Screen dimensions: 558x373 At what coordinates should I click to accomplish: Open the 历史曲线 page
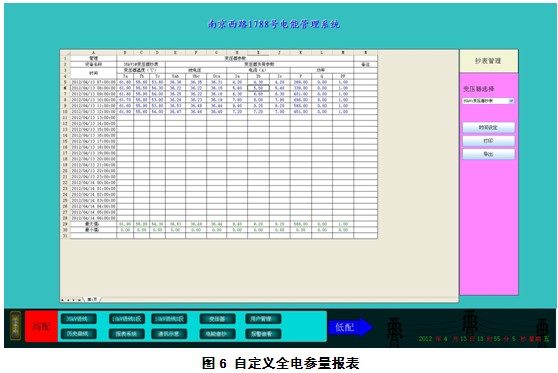(78, 334)
